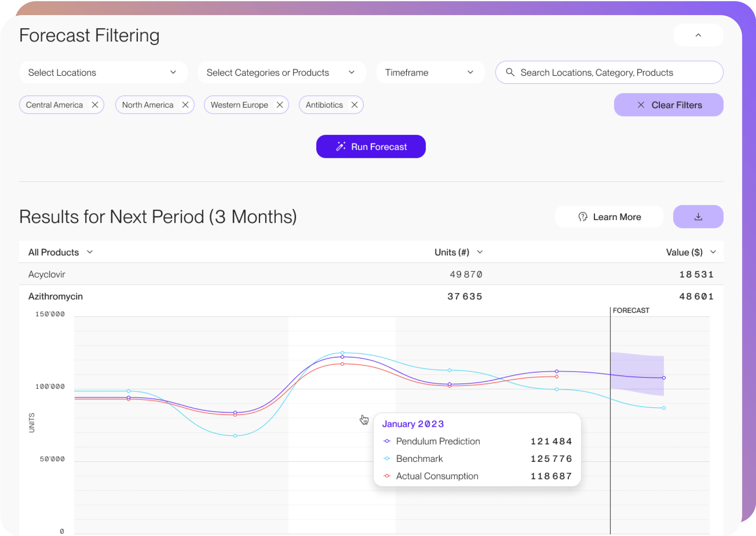The width and height of the screenshot is (756, 536).
Task: Open Select Categories or Products dropdown
Action: (282, 72)
